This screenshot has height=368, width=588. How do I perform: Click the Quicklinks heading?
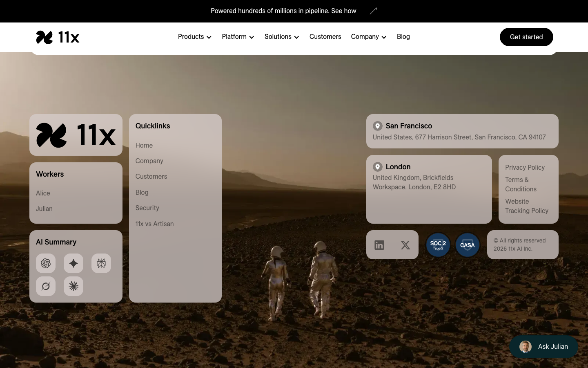click(x=153, y=126)
